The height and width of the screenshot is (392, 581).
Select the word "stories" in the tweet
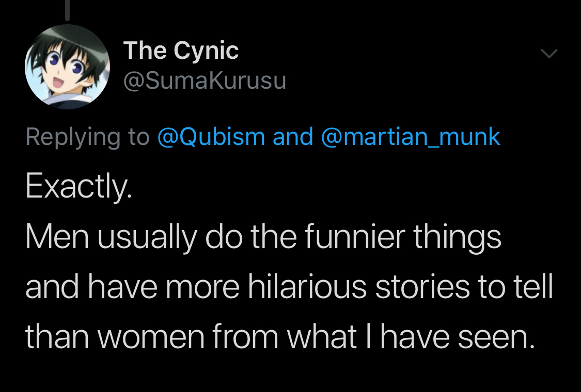click(x=422, y=286)
